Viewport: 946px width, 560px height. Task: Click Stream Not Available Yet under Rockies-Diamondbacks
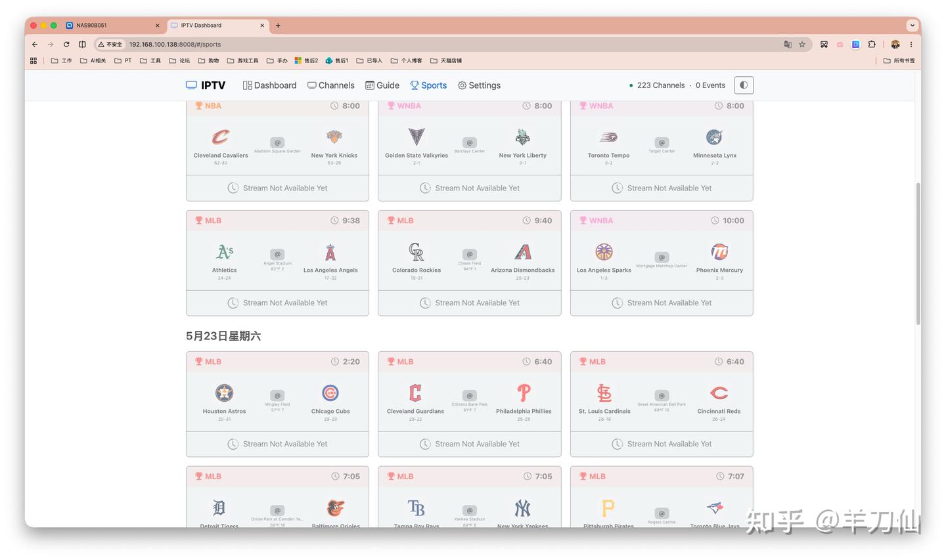[470, 303]
